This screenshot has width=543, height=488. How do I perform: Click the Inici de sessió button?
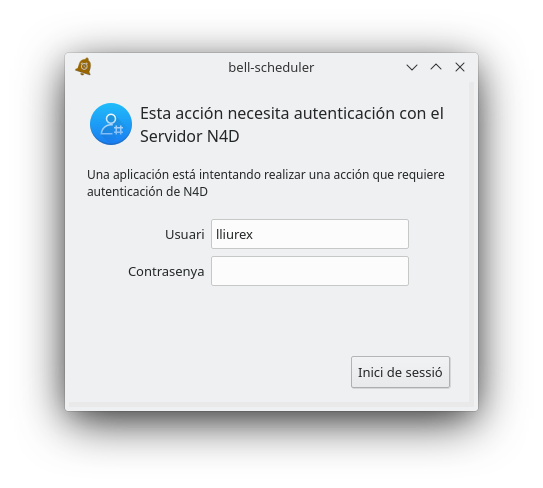[400, 372]
